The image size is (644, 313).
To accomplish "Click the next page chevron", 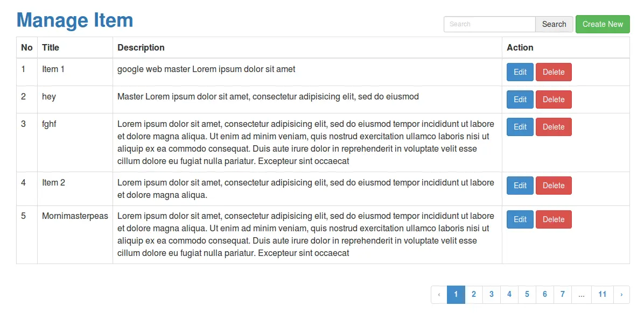I will point(621,294).
